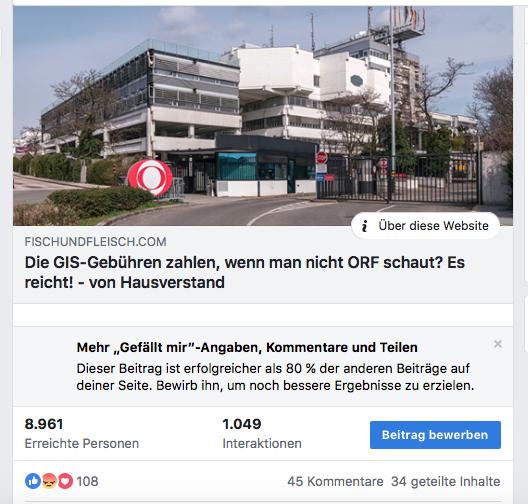Click the angry face reaction icon

49,481
